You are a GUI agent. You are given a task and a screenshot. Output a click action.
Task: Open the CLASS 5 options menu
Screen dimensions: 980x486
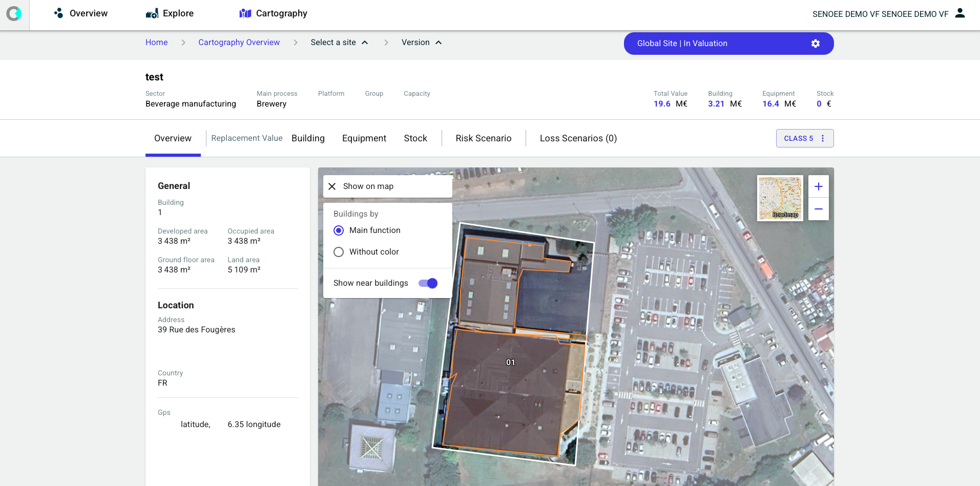coord(823,138)
